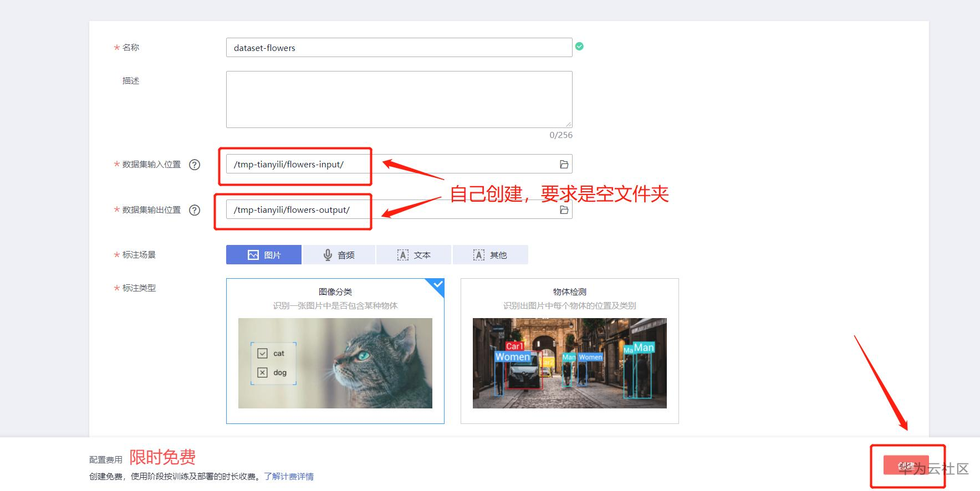Choose the 图像分类 labeling type card
The width and height of the screenshot is (980, 491).
tap(335, 351)
